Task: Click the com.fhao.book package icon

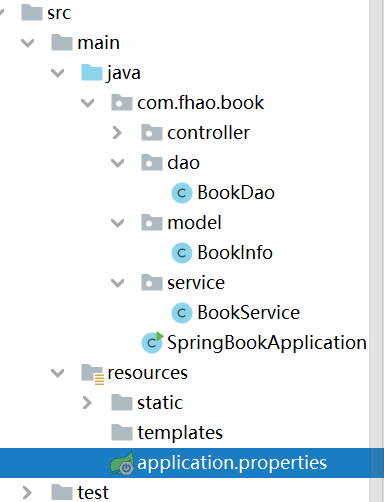Action: [122, 103]
